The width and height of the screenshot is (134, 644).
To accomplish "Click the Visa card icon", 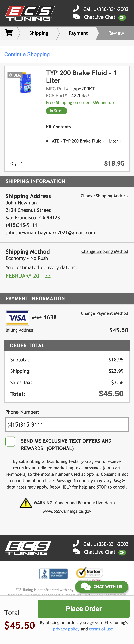I will 17,318.
